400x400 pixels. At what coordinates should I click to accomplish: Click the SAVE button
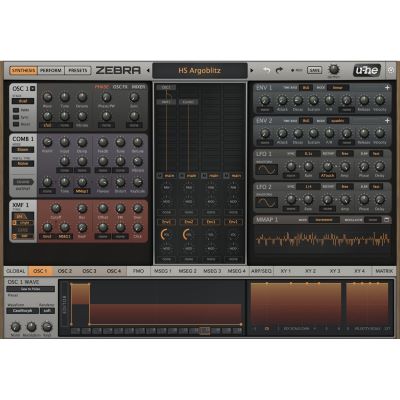click(314, 70)
